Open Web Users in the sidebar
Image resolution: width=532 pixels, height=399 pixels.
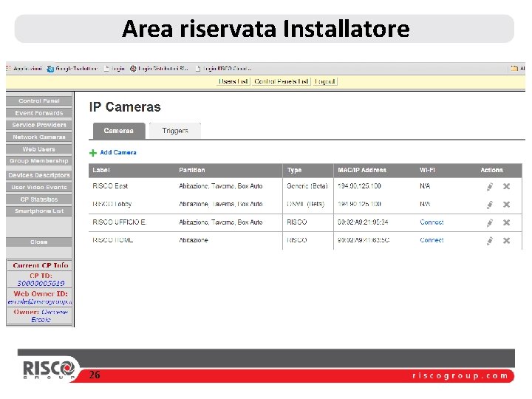39,149
